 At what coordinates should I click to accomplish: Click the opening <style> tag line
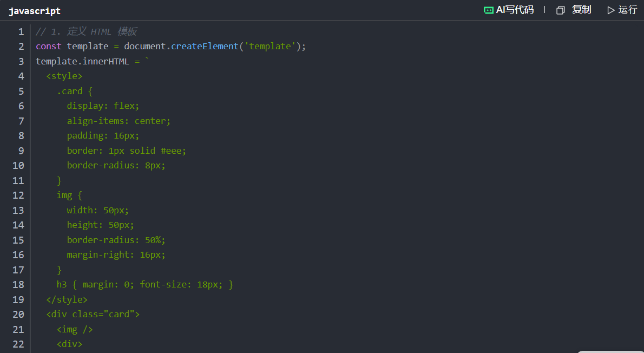64,76
